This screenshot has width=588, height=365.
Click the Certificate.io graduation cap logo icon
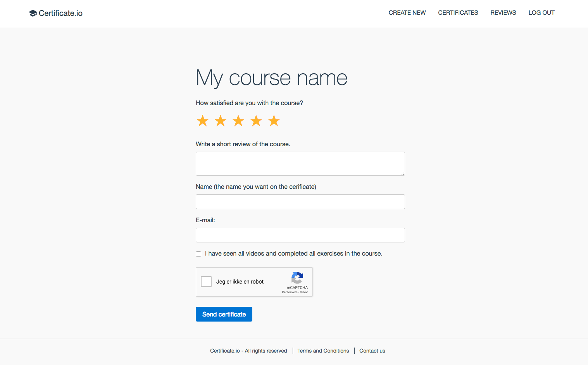pos(33,13)
